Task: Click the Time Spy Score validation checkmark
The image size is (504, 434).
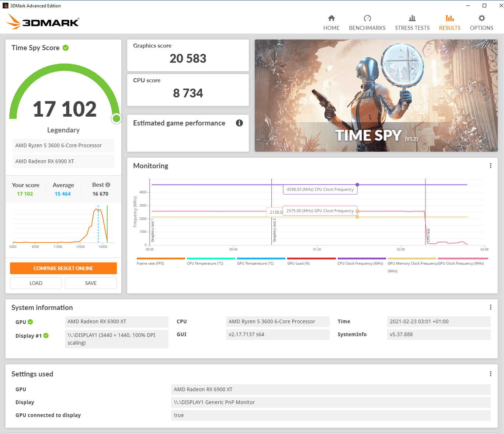Action: (x=66, y=48)
